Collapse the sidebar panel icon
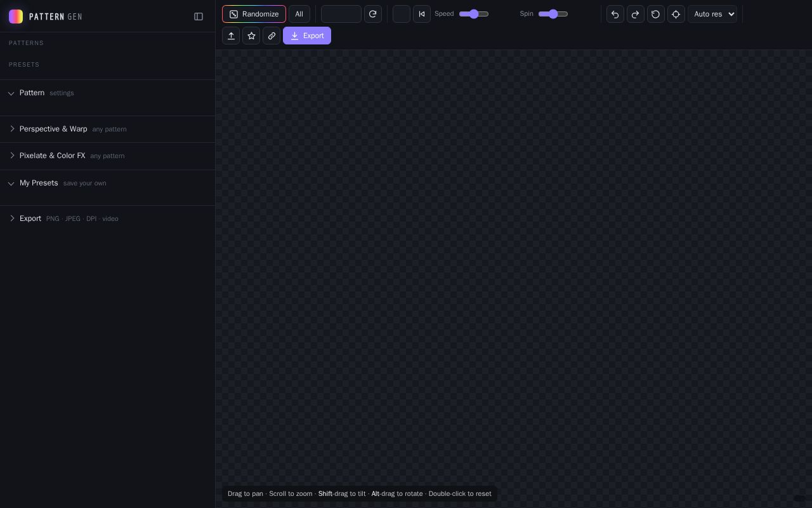 (199, 17)
